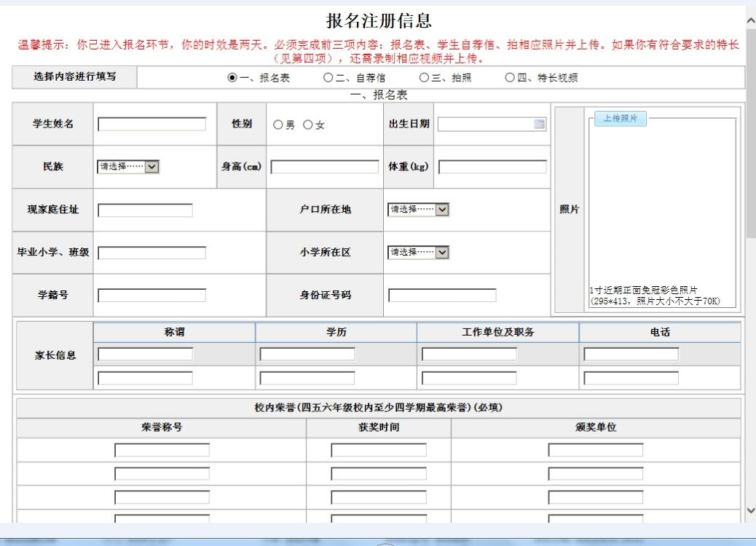756x546 pixels.
Task: Switch to 三、拍照 section
Action: coord(424,78)
